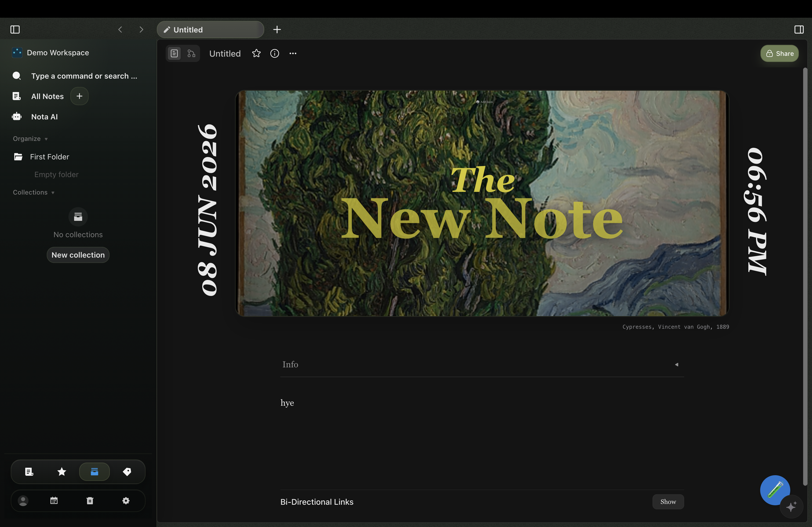Image resolution: width=812 pixels, height=527 pixels.
Task: Switch to edgeless whiteboard mode
Action: (191, 53)
